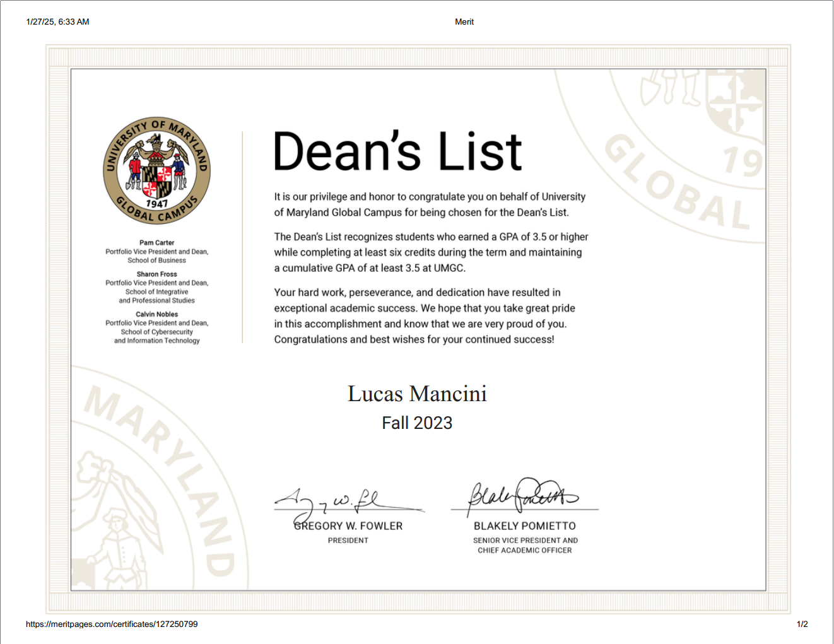Image resolution: width=834 pixels, height=644 pixels.
Task: Click 'School of Integrative' text line
Action: (x=156, y=292)
